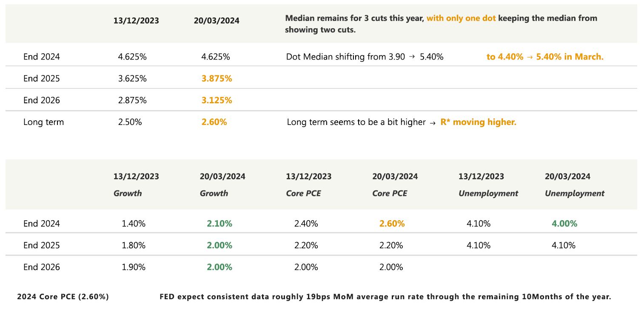Select the 4.10% unemployment value under 20/03/2024
Viewport: 644px width, 309px height.
click(563, 245)
